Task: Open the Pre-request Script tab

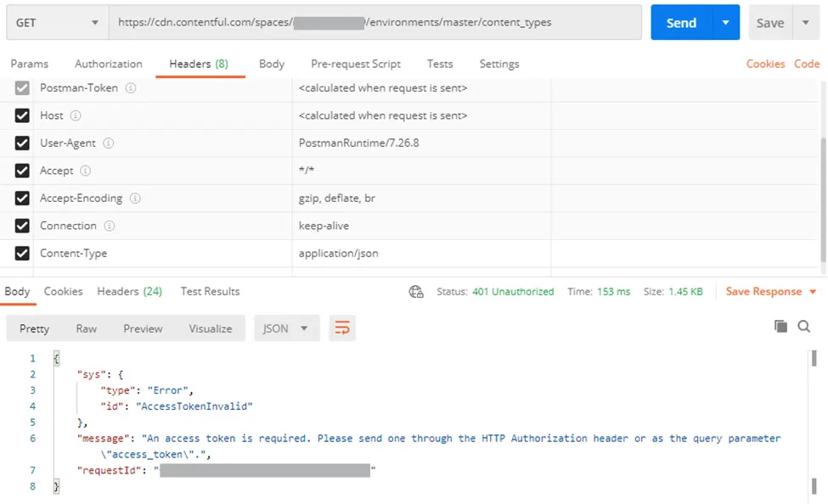Action: pos(356,64)
